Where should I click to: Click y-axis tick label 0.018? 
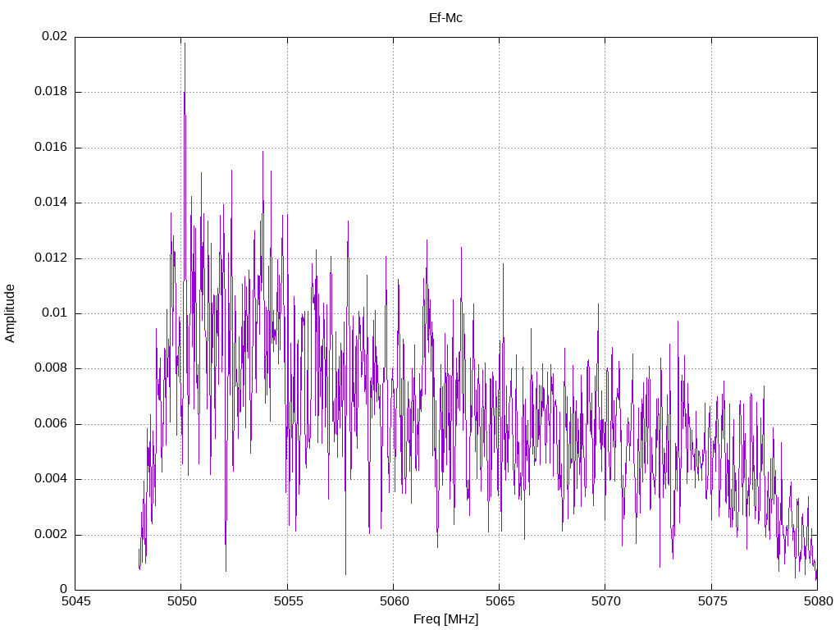pos(51,92)
